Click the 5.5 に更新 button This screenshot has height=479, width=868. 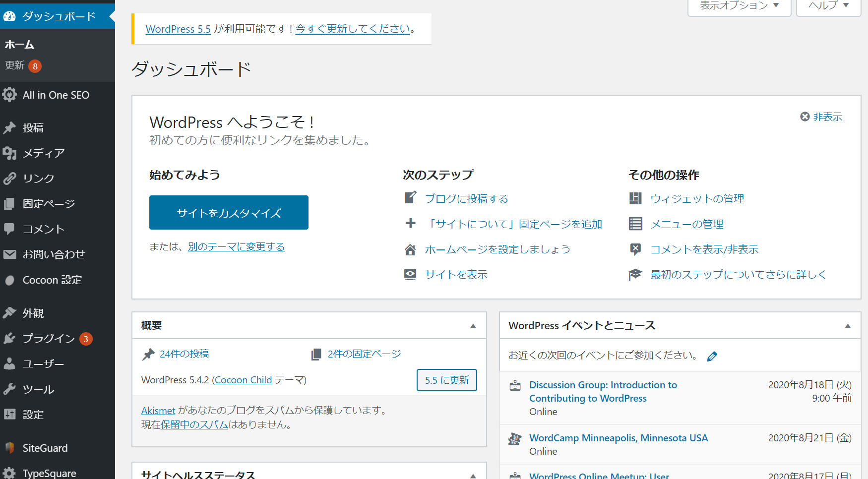(447, 380)
